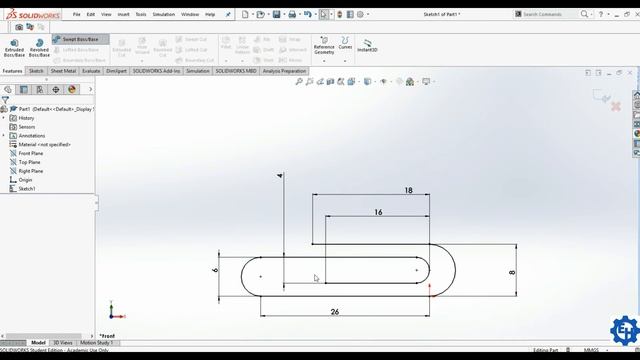This screenshot has height=360, width=640.
Task: Select Sketch1 in the feature tree
Action: (x=27, y=189)
